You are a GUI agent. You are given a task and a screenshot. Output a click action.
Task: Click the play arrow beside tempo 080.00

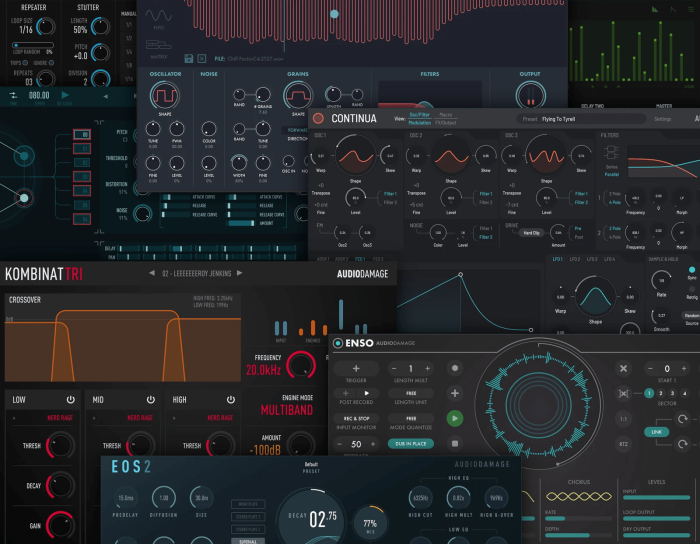pos(65,95)
